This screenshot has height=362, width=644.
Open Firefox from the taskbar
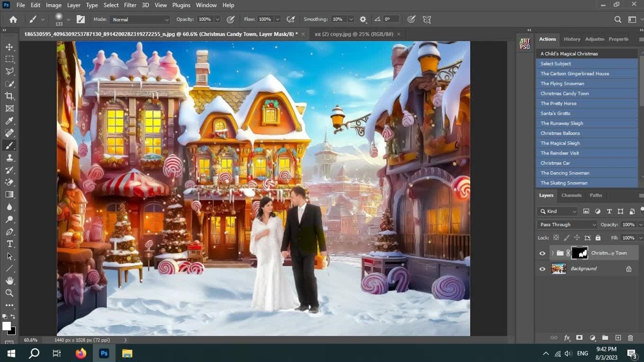pyautogui.click(x=80, y=353)
